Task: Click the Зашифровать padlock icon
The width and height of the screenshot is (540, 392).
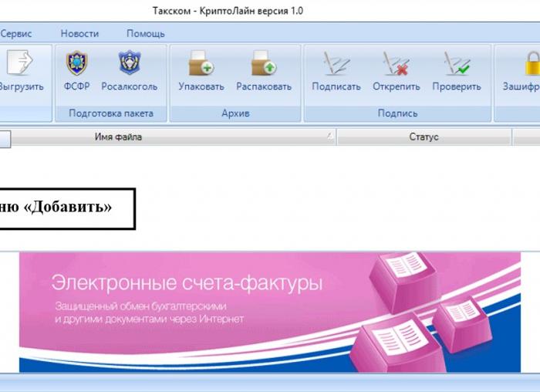Action: pyautogui.click(x=532, y=63)
